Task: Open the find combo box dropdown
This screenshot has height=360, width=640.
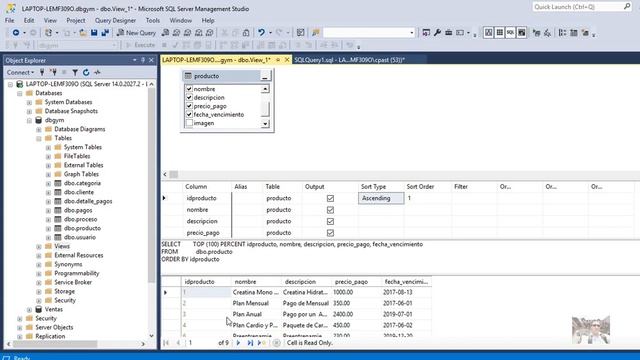Action: [411, 33]
